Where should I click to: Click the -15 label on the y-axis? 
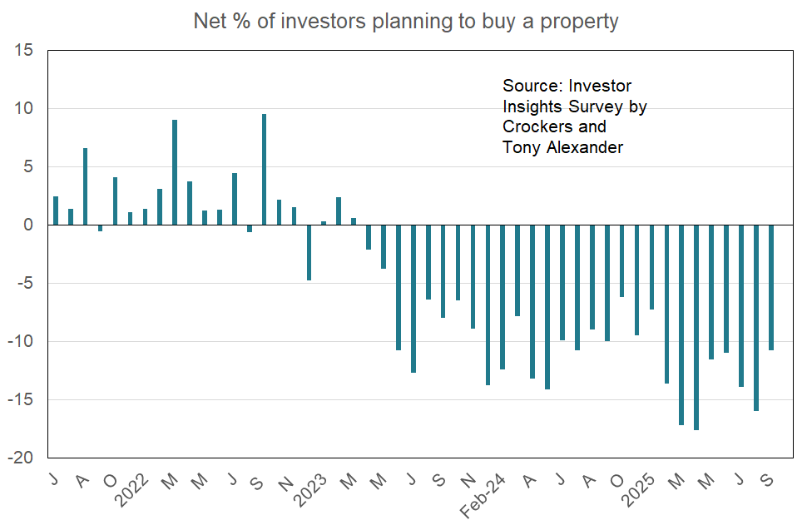click(x=20, y=400)
